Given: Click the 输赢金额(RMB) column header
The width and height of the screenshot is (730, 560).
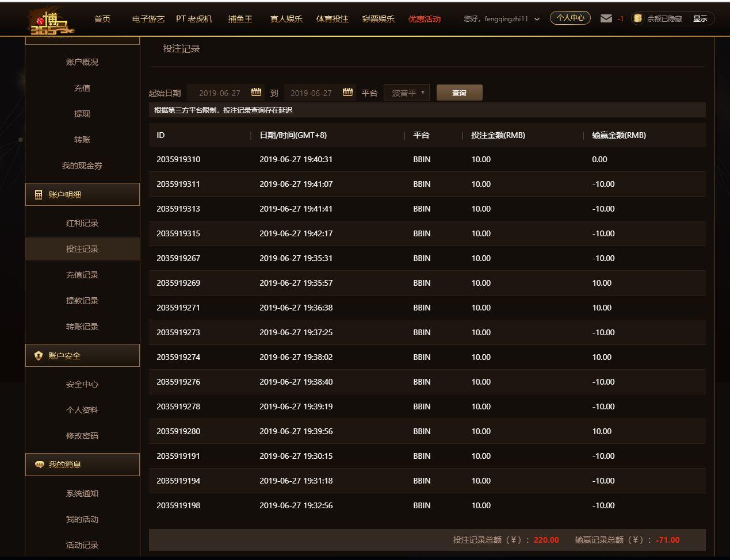Looking at the screenshot, I should point(619,135).
